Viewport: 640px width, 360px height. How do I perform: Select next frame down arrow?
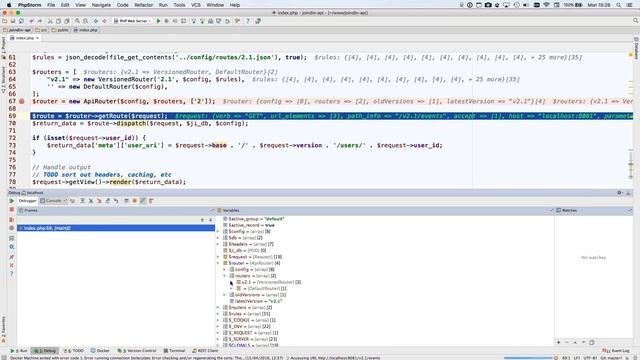[x=211, y=220]
